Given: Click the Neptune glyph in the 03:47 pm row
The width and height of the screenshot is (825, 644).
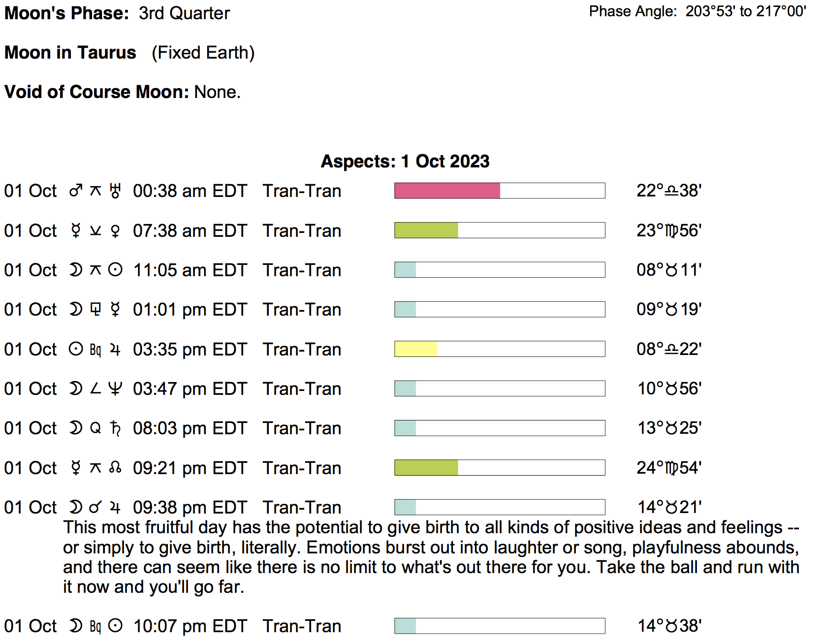Looking at the screenshot, I should [115, 389].
